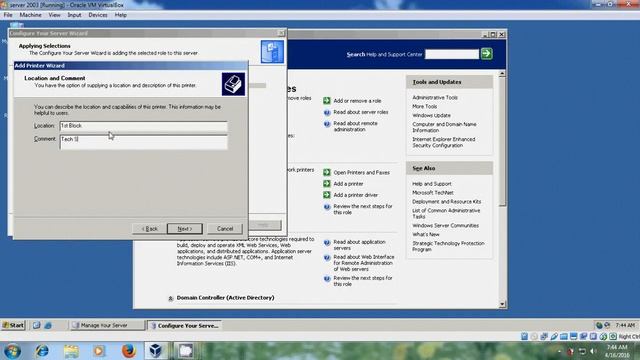Image resolution: width=640 pixels, height=360 pixels.
Task: Open the What's New link
Action: coord(426,235)
